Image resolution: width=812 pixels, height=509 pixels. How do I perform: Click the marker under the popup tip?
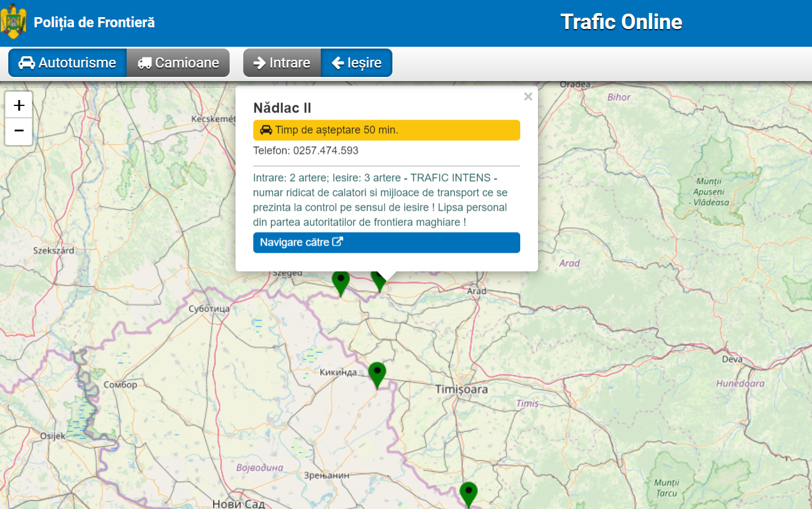click(x=379, y=282)
